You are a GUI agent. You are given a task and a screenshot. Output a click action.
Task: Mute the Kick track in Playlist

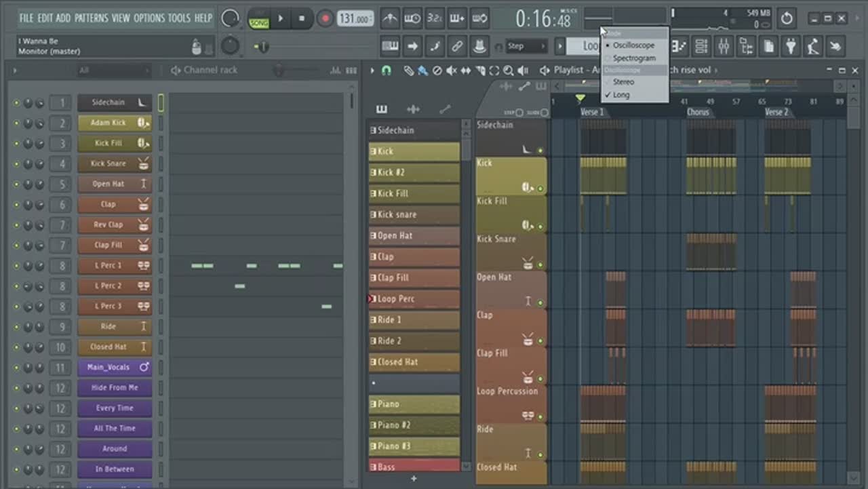[x=540, y=189]
